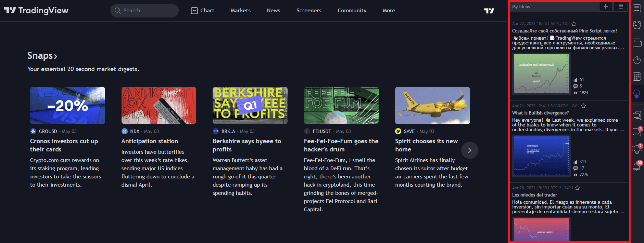The image size is (644, 243).
Task: Open the News menu
Action: (x=274, y=11)
